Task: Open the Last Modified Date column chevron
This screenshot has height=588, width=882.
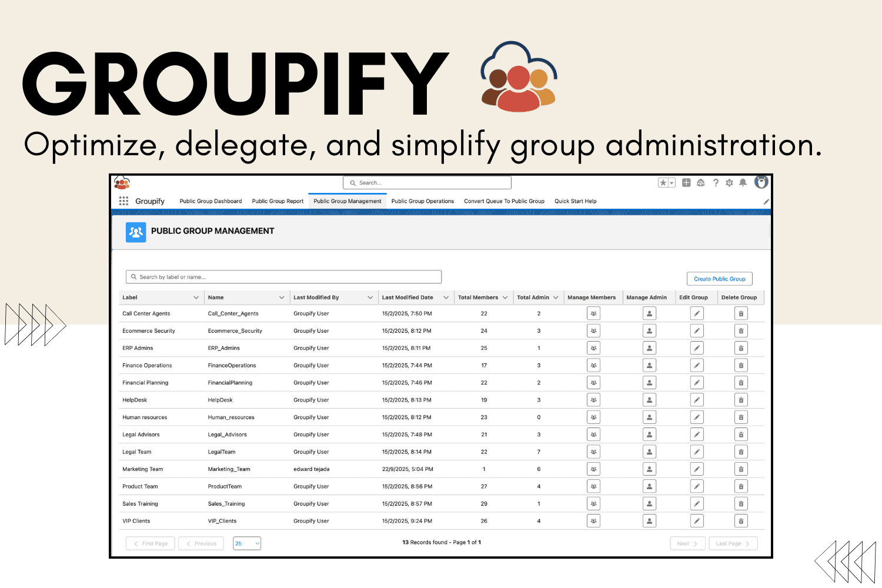Action: tap(446, 298)
